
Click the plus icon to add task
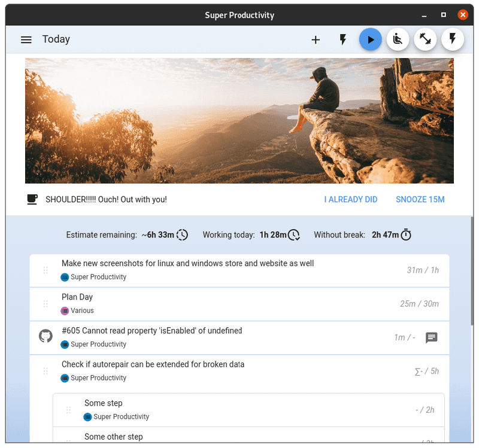(x=316, y=39)
